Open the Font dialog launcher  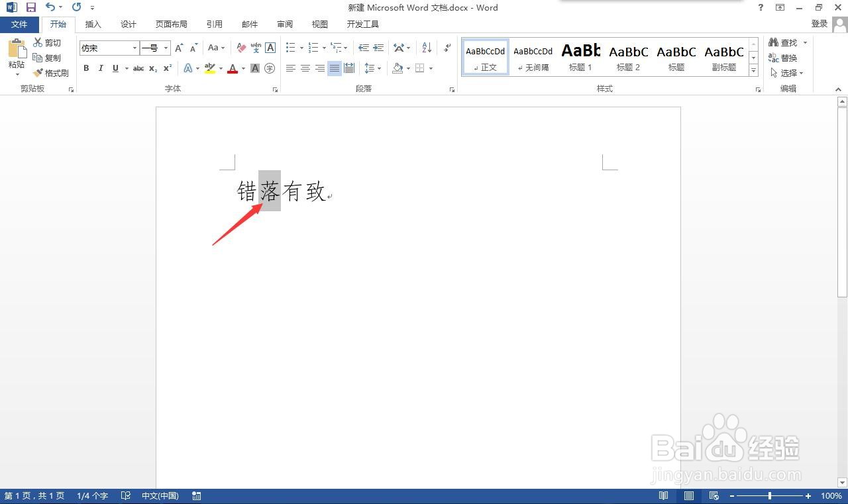(275, 89)
